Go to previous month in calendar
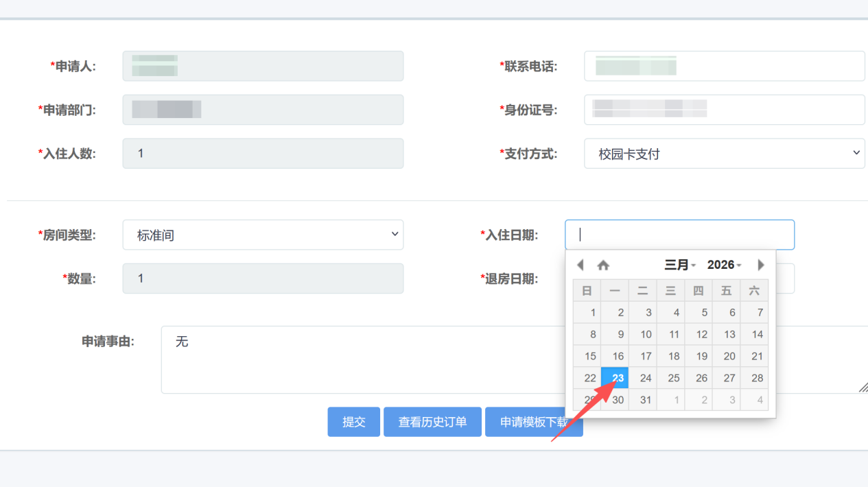The width and height of the screenshot is (868, 487). pos(580,265)
